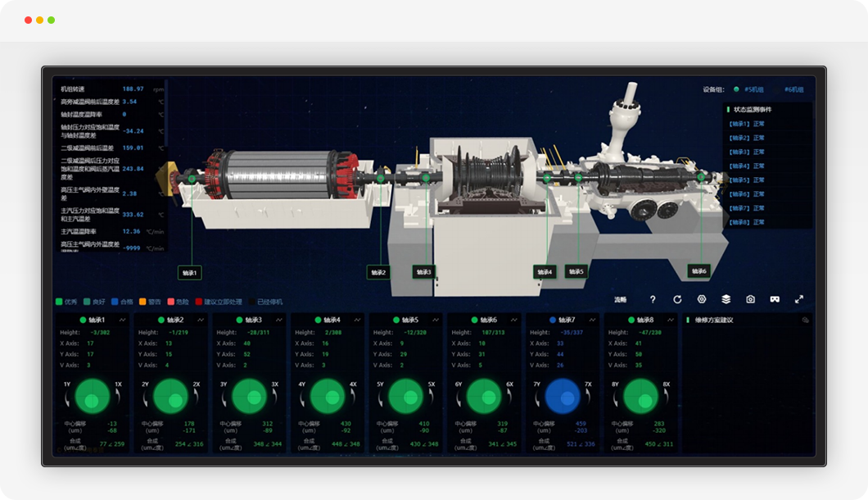Select 【轴承7】正常 event in status list
The image size is (868, 500).
click(746, 208)
